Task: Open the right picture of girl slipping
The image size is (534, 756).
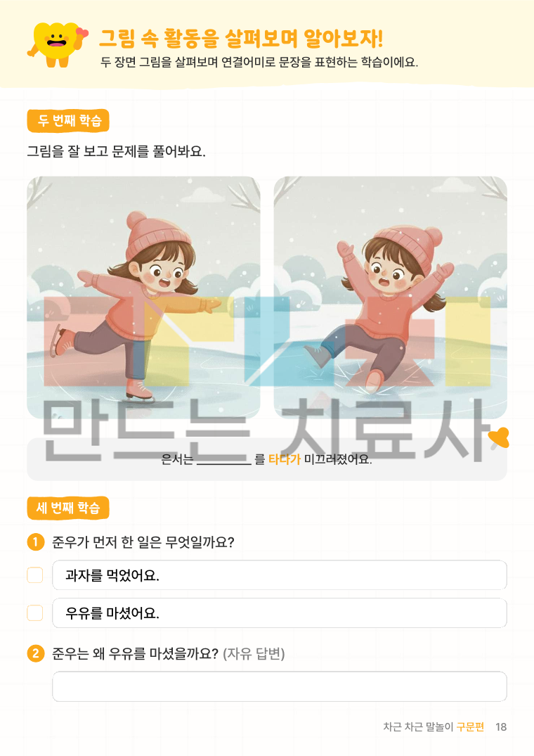Action: (391, 297)
